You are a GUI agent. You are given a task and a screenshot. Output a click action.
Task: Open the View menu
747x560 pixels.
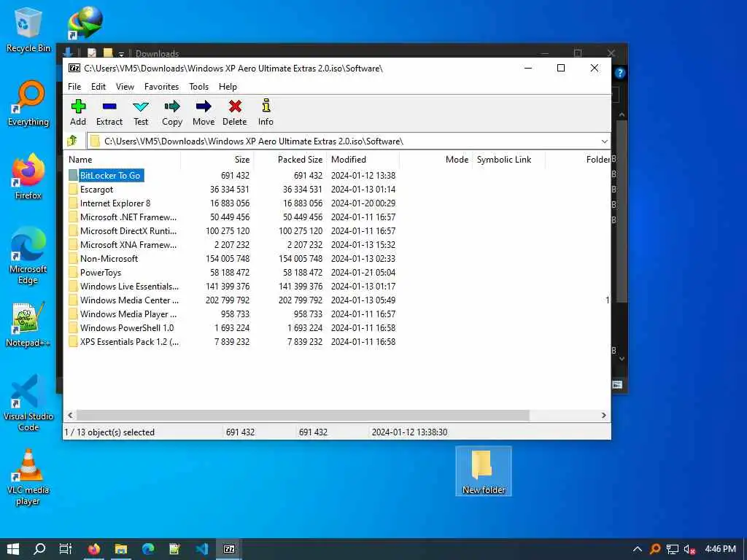[x=125, y=87]
